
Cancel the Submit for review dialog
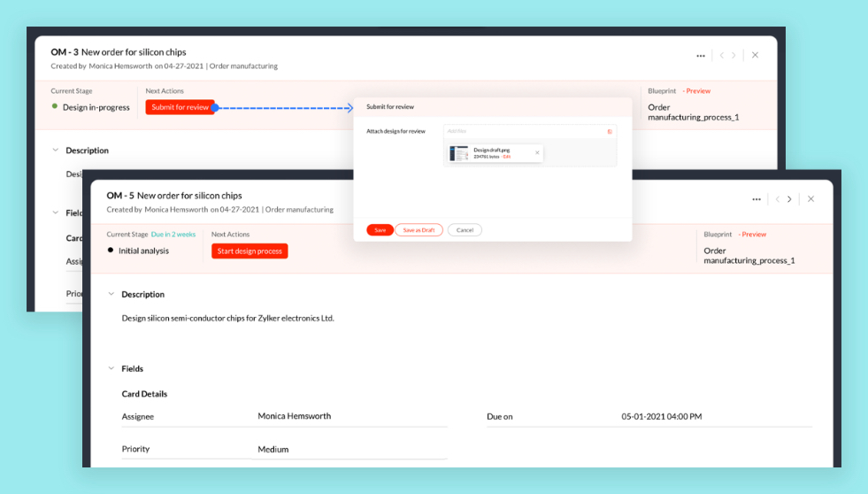pos(465,230)
